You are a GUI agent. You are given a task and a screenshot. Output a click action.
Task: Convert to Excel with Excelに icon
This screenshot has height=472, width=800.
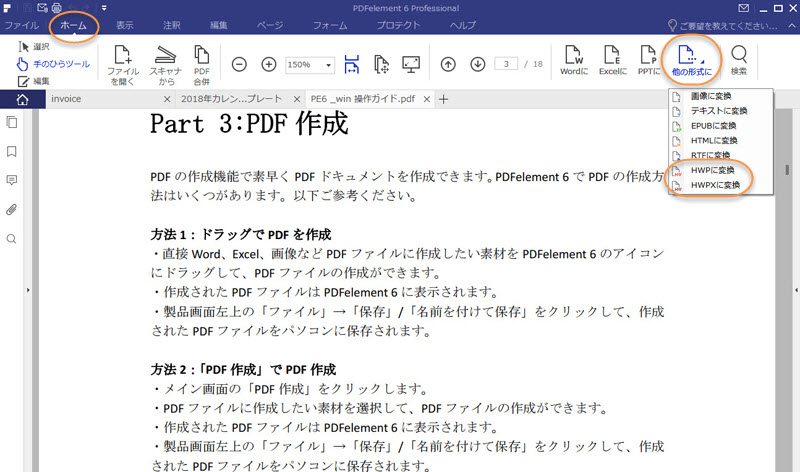pos(613,60)
